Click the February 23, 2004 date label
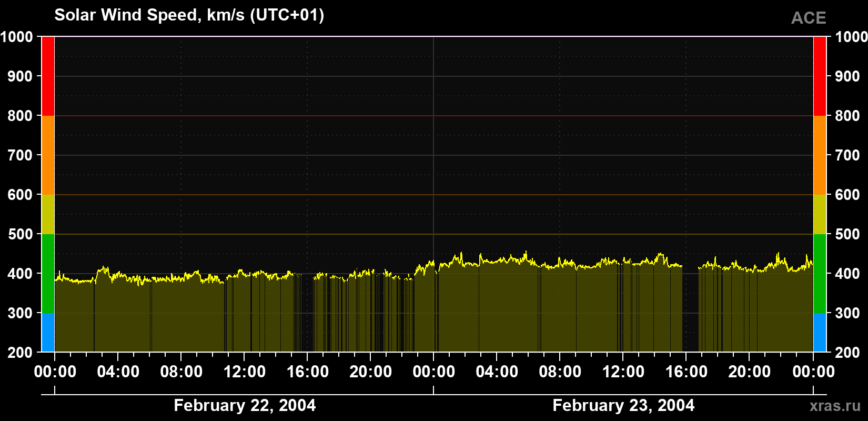This screenshot has width=868, height=421. pos(623,405)
